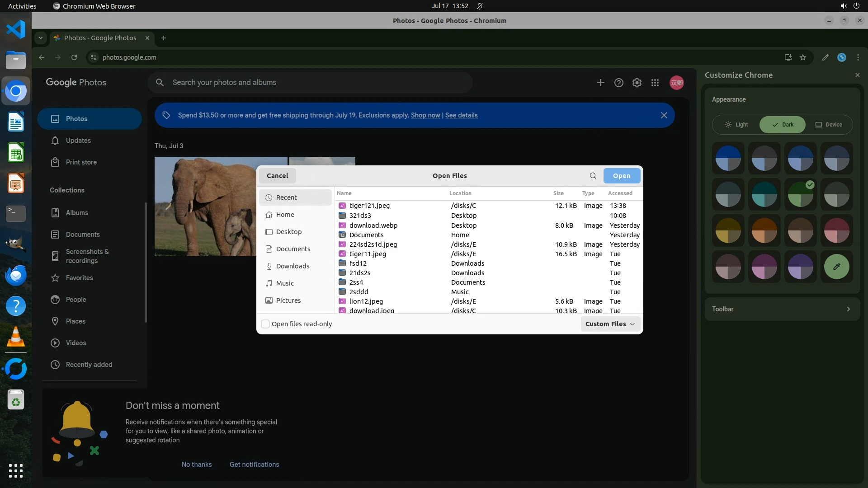868x488 pixels.
Task: Open the Custom Files filter dropdown
Action: (x=610, y=324)
